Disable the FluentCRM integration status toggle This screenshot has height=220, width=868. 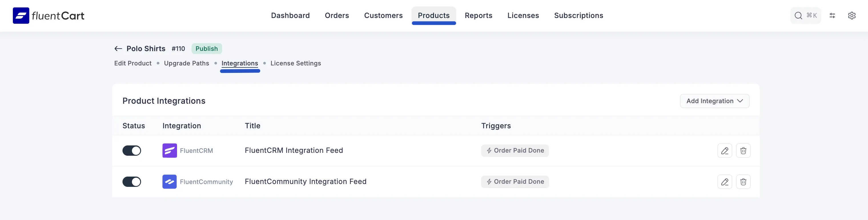tap(132, 151)
